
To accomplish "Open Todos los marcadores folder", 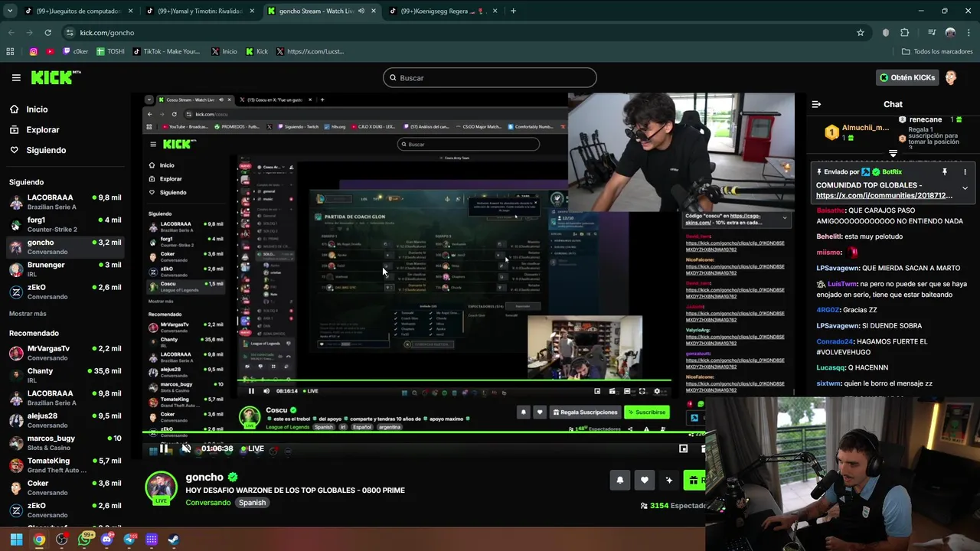I will [937, 51].
